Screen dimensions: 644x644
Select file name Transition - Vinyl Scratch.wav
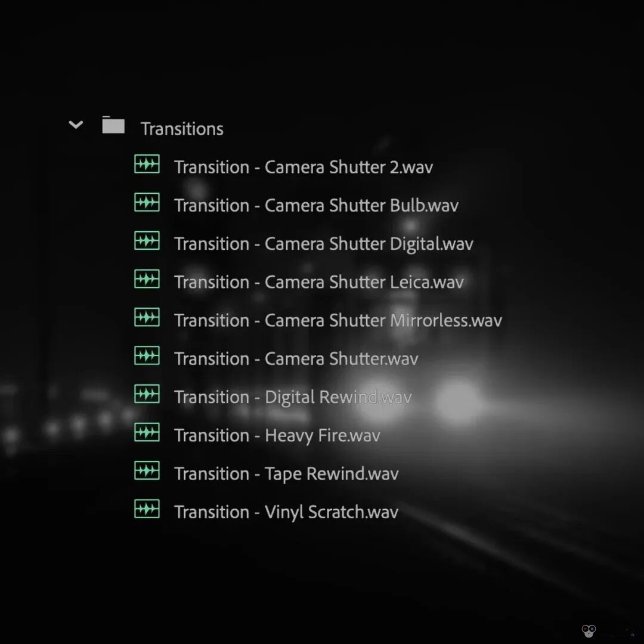pyautogui.click(x=286, y=512)
